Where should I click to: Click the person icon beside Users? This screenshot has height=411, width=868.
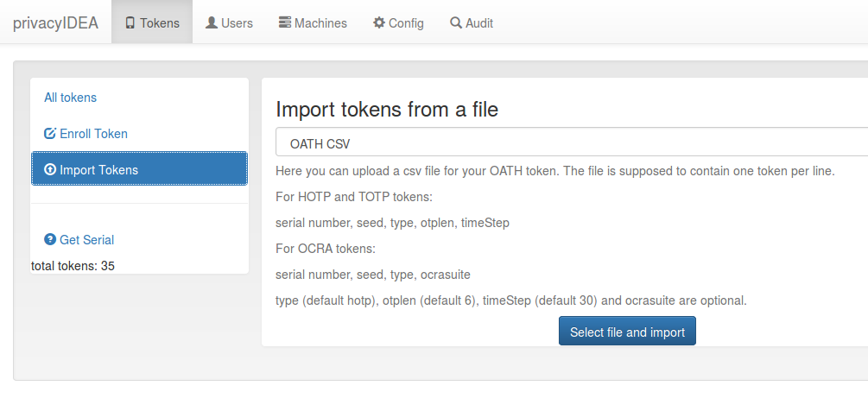point(212,22)
